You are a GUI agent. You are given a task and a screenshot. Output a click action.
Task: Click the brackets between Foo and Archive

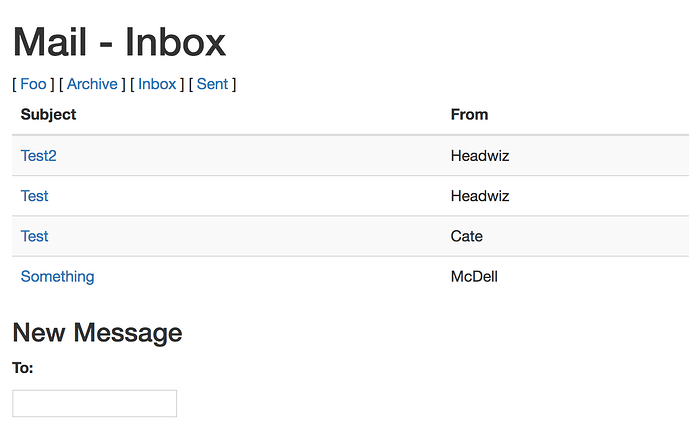56,84
